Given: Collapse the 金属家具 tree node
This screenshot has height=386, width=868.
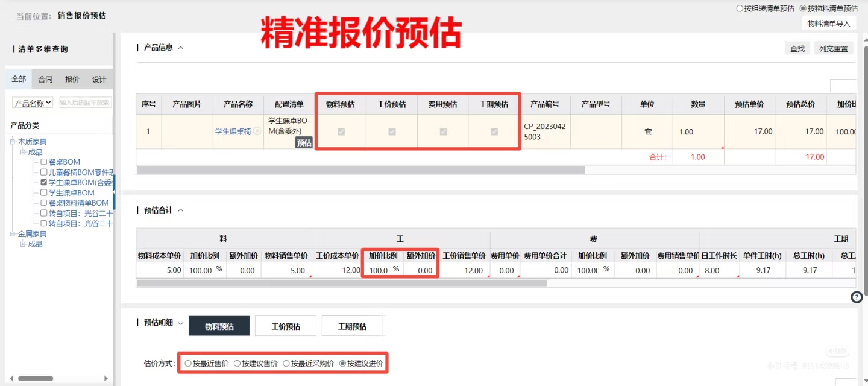Looking at the screenshot, I should point(13,234).
